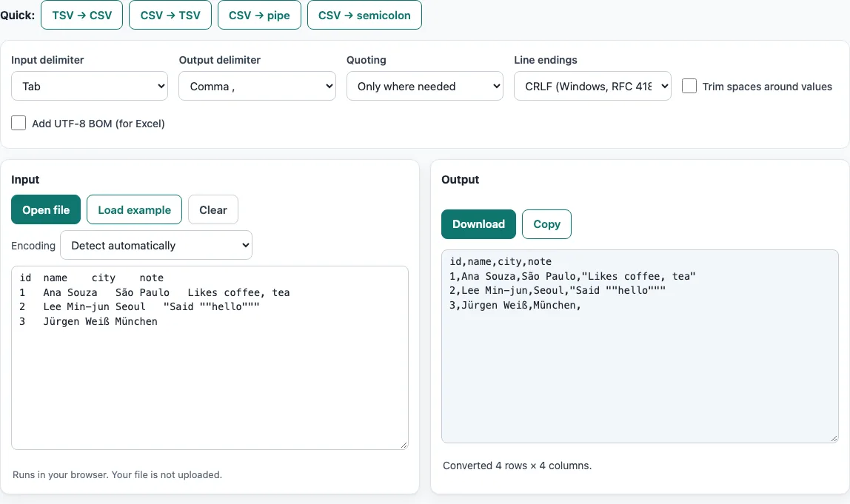Tick the Add UTF-8 BOM checkbox
850x504 pixels.
(x=19, y=123)
